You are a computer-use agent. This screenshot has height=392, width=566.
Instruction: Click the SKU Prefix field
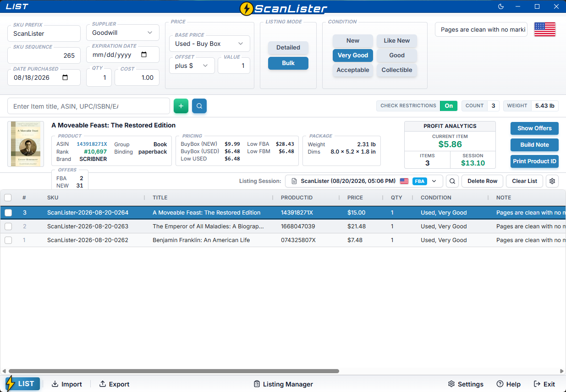pos(44,33)
